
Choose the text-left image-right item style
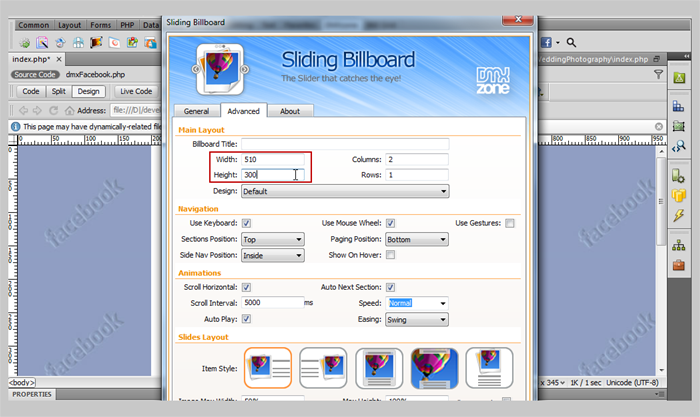323,368
